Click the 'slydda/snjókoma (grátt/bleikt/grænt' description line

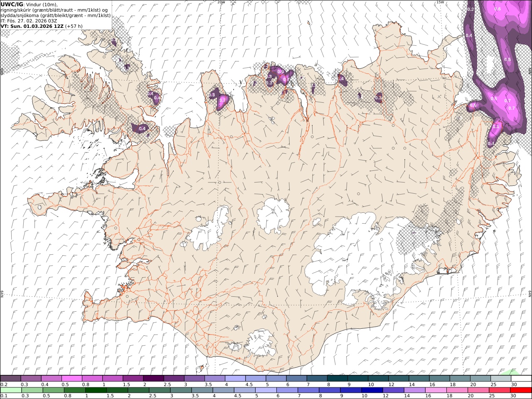coord(56,15)
